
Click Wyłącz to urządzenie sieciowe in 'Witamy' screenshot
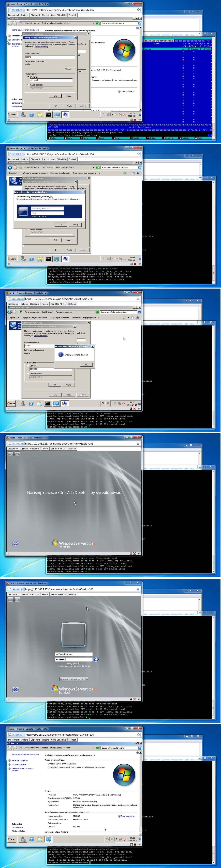pyautogui.click(x=35, y=318)
